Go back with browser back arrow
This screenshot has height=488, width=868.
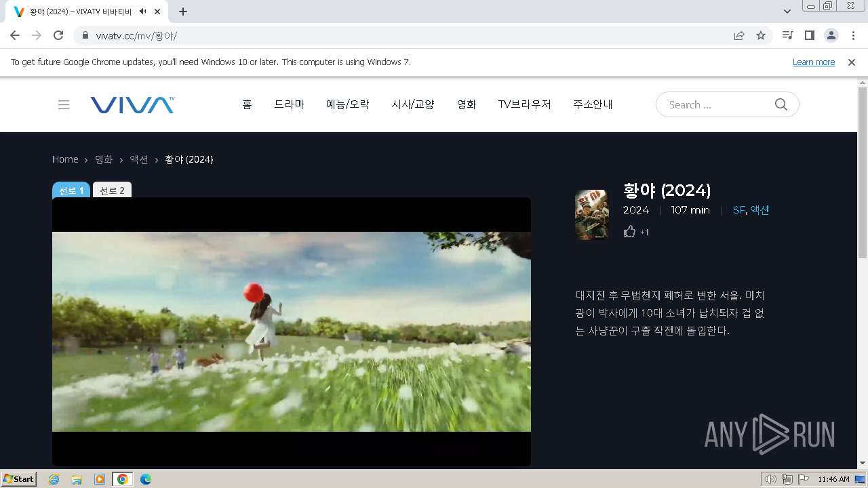pos(15,35)
